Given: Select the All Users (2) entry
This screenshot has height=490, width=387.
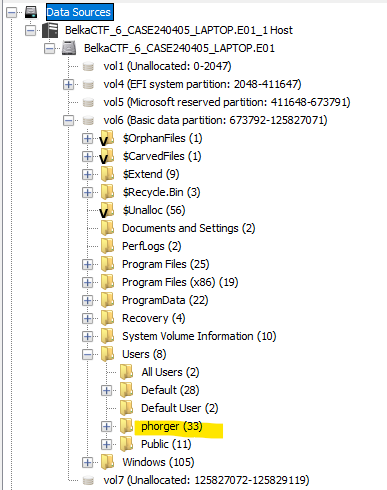Looking at the screenshot, I should [x=170, y=372].
